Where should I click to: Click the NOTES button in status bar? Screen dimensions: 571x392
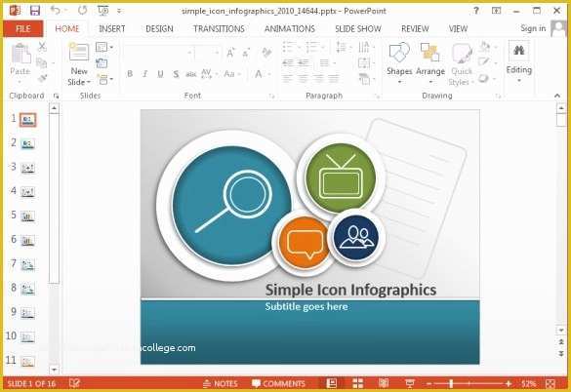[x=221, y=383]
